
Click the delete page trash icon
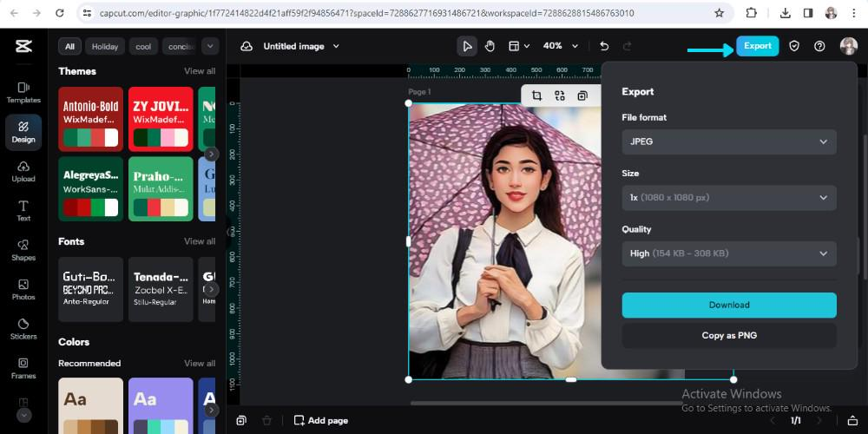coord(266,421)
